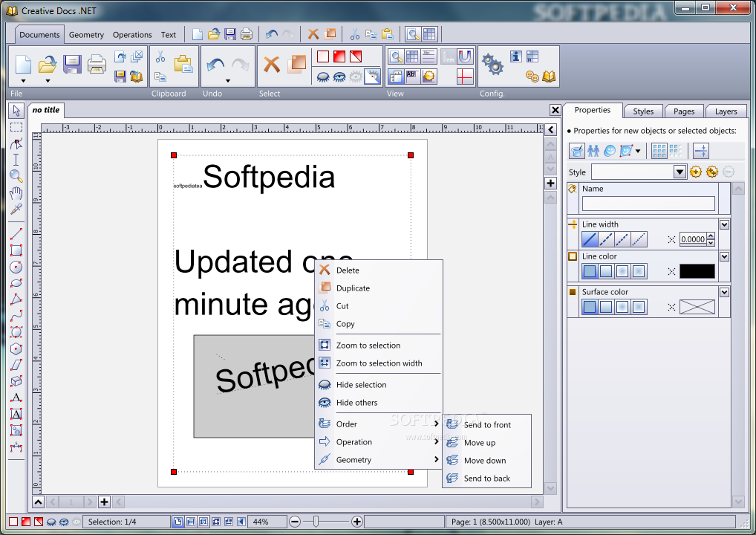Expand the Operation submenu

379,442
